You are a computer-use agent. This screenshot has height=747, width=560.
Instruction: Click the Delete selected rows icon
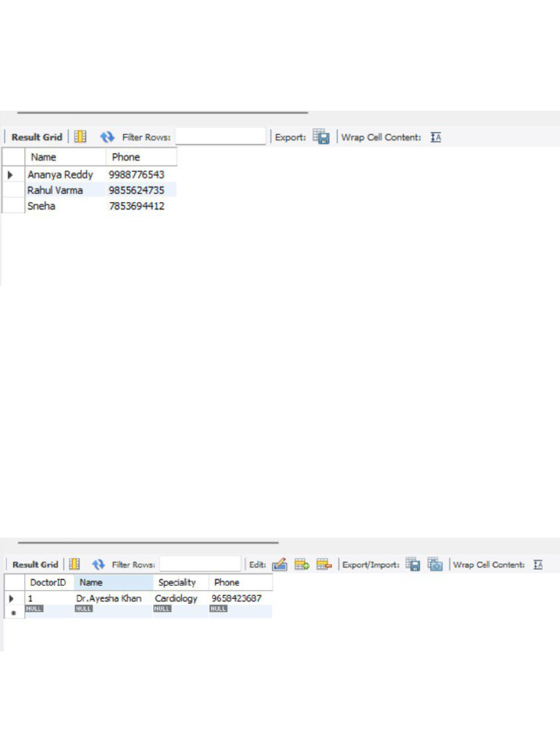[324, 565]
